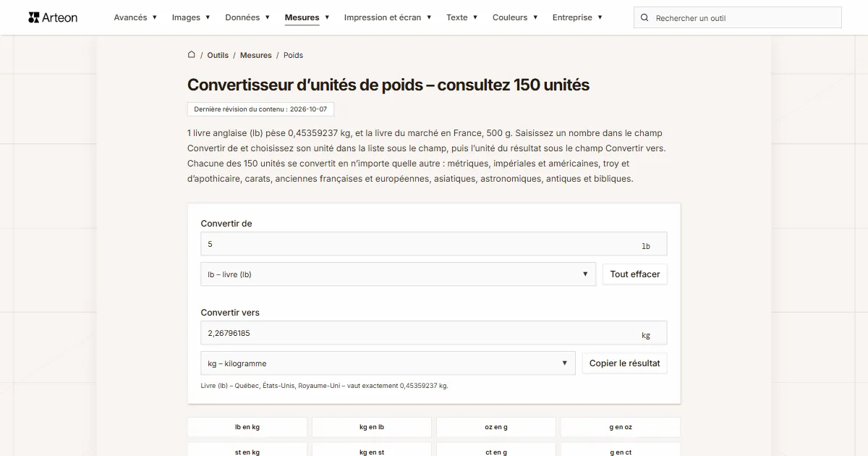Open the Entreprise menu
The width and height of the screenshot is (868, 456).
[x=577, y=17]
